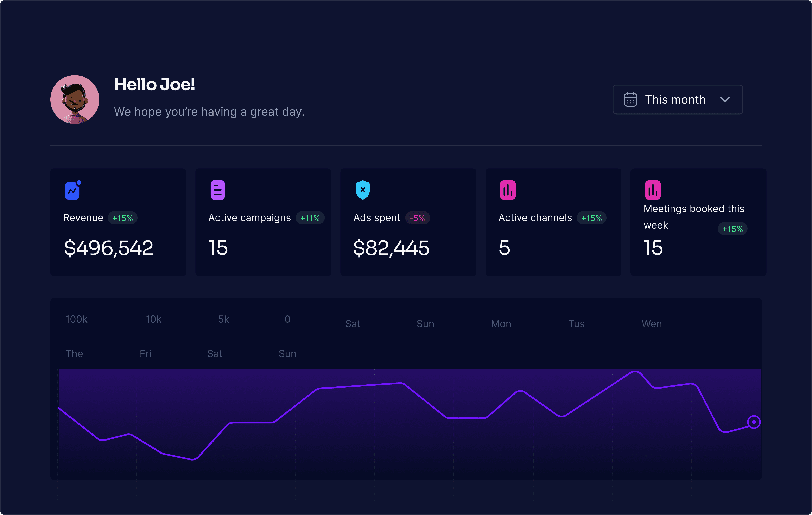The height and width of the screenshot is (515, 812).
Task: Click the circular end marker on chart line
Action: [x=754, y=422]
